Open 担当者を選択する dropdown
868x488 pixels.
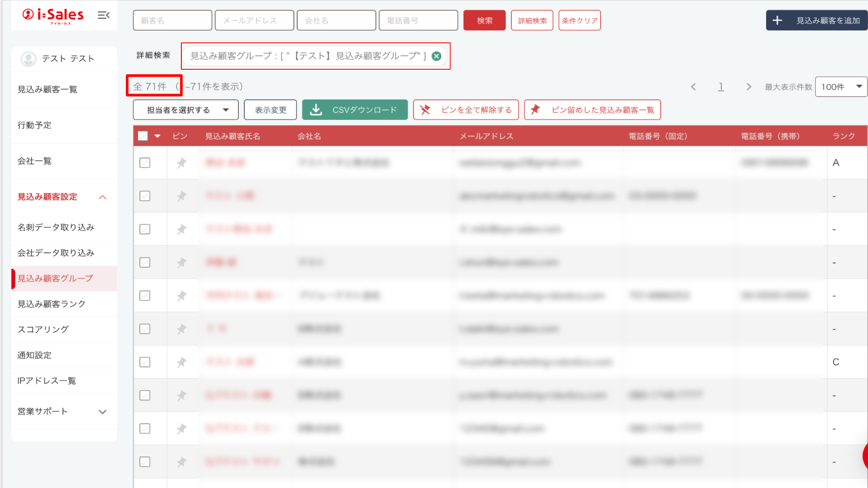(186, 110)
